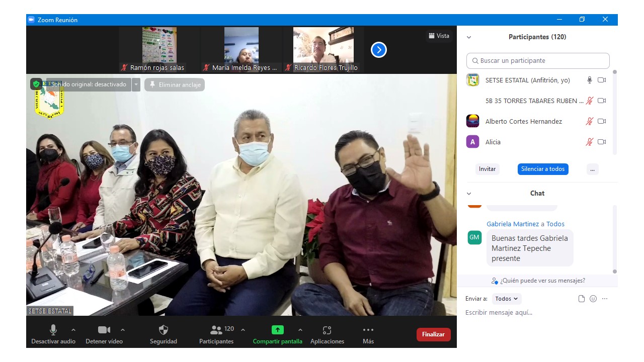The width and height of the screenshot is (644, 362).
Task: Click the Buscar un participante search field
Action: click(x=538, y=60)
